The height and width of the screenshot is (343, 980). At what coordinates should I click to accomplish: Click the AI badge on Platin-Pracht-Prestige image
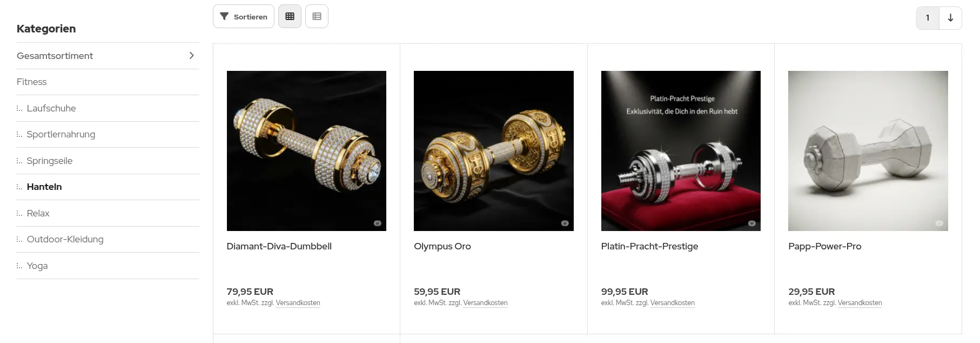(751, 223)
